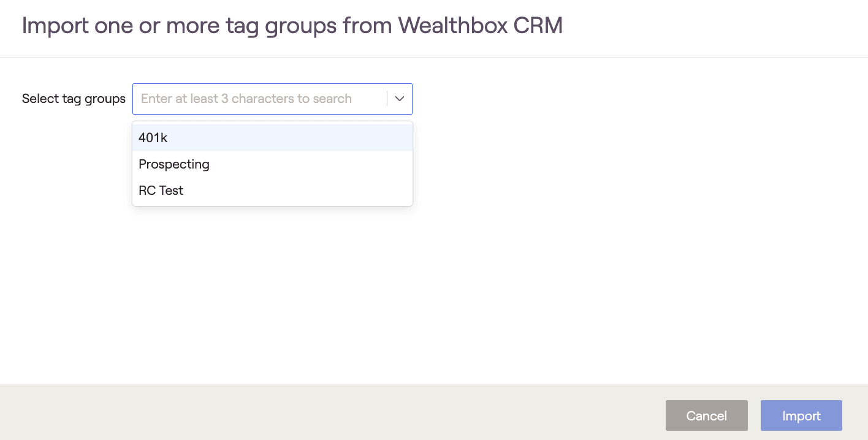Click the Import button
Screen dimensions: 868x440
pos(801,415)
